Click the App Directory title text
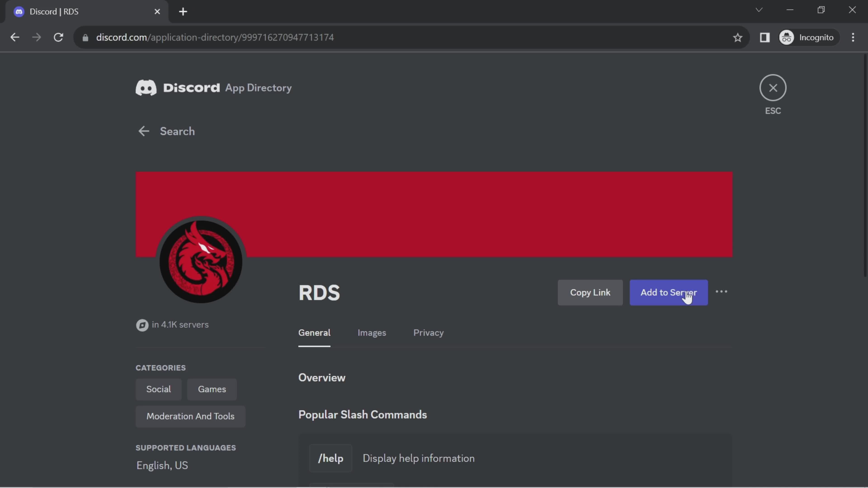This screenshot has width=868, height=488. pos(258,88)
